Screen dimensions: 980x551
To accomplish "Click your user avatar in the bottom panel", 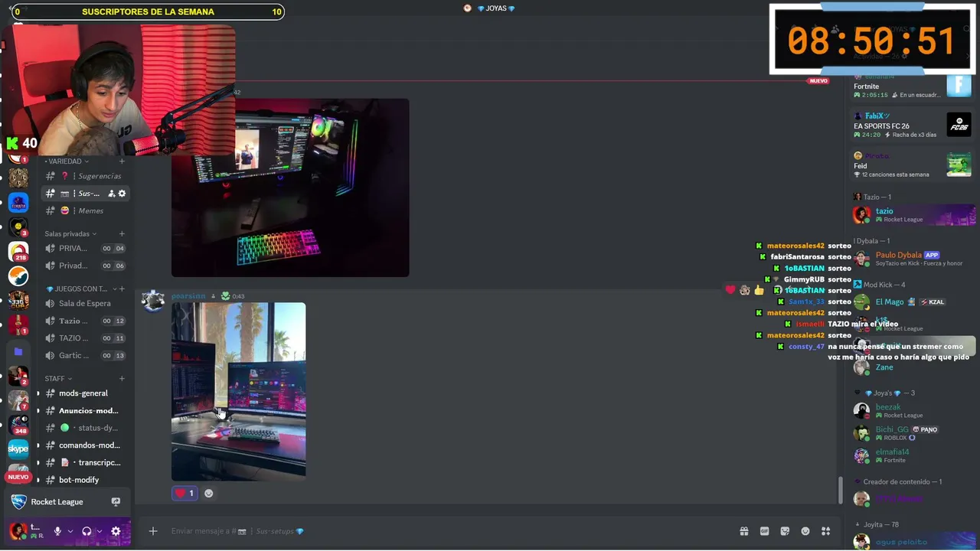I will coord(17,530).
